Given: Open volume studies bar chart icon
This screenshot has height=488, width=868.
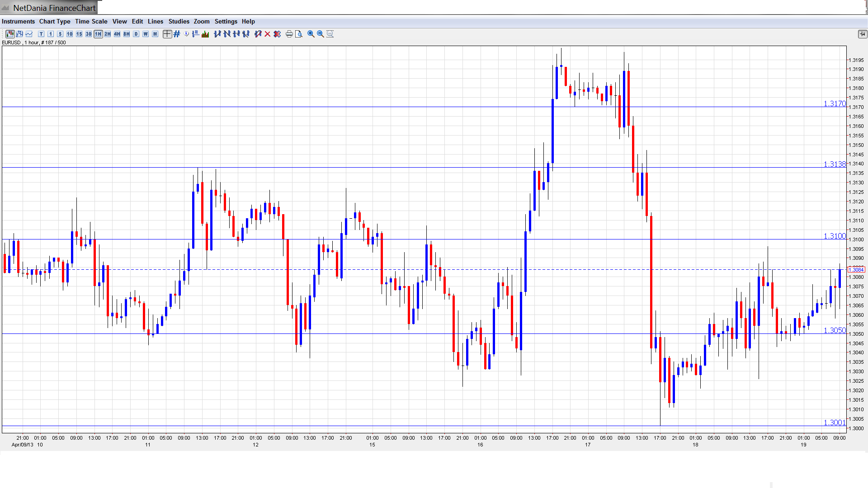Looking at the screenshot, I should 205,34.
